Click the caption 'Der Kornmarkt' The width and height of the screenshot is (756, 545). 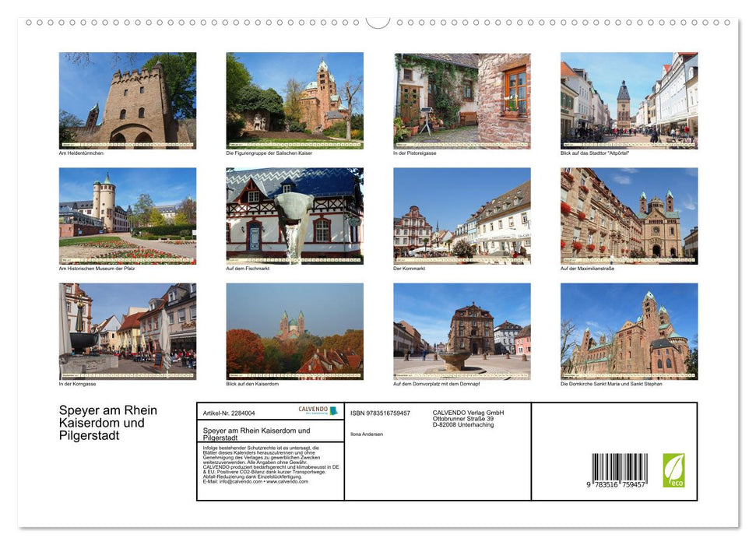tap(410, 268)
